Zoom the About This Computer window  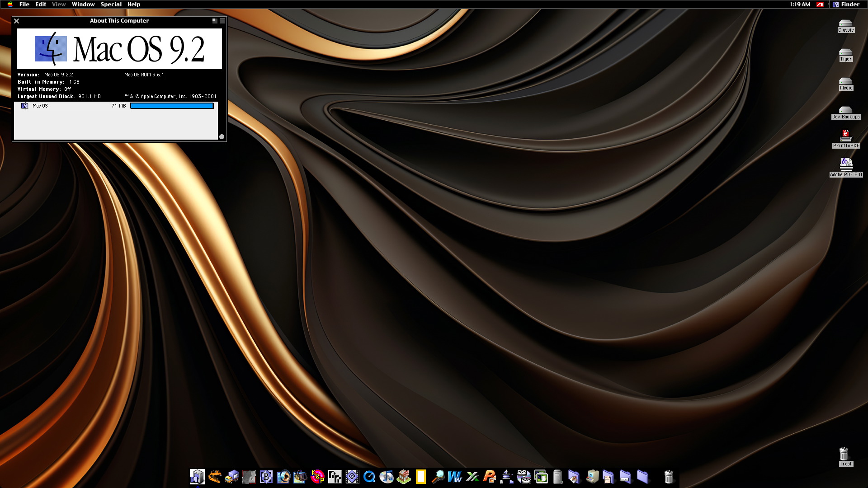215,21
